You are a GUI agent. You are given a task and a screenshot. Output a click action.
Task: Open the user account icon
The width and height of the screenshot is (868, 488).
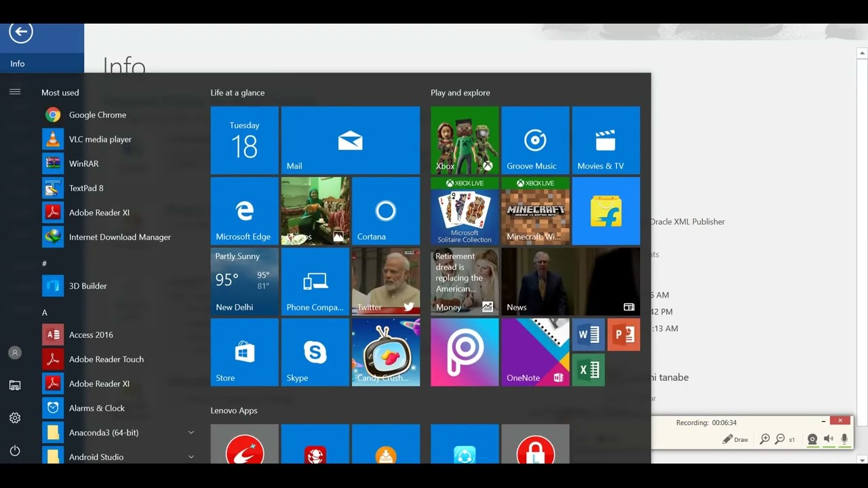click(15, 352)
